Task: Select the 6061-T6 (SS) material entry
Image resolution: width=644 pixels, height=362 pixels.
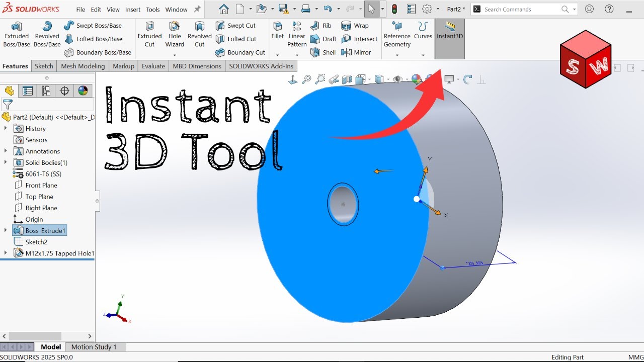Action: pos(43,174)
